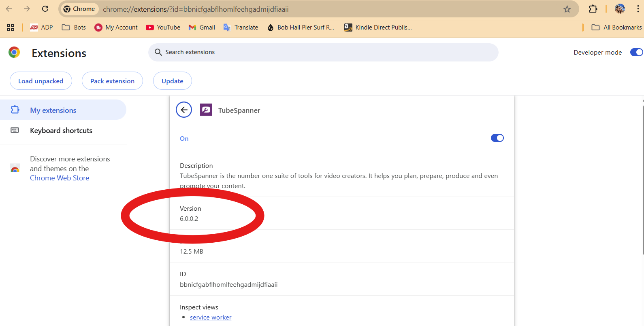The image size is (644, 326).
Task: Open All Bookmarks folder
Action: 616,28
